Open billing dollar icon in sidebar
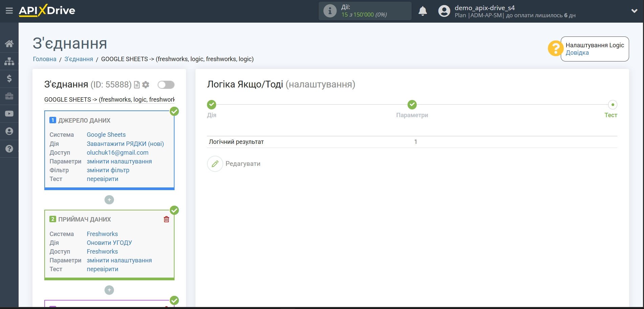 coord(9,79)
